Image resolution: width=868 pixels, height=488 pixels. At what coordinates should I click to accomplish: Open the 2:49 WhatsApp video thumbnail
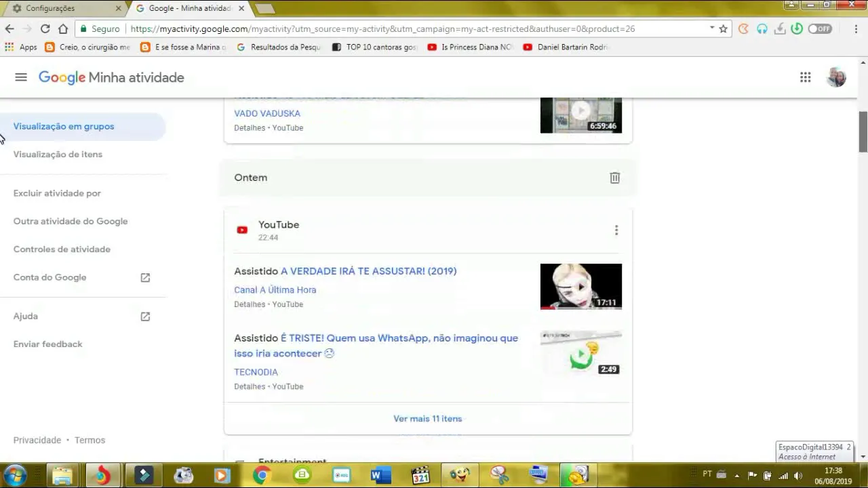[x=581, y=354]
